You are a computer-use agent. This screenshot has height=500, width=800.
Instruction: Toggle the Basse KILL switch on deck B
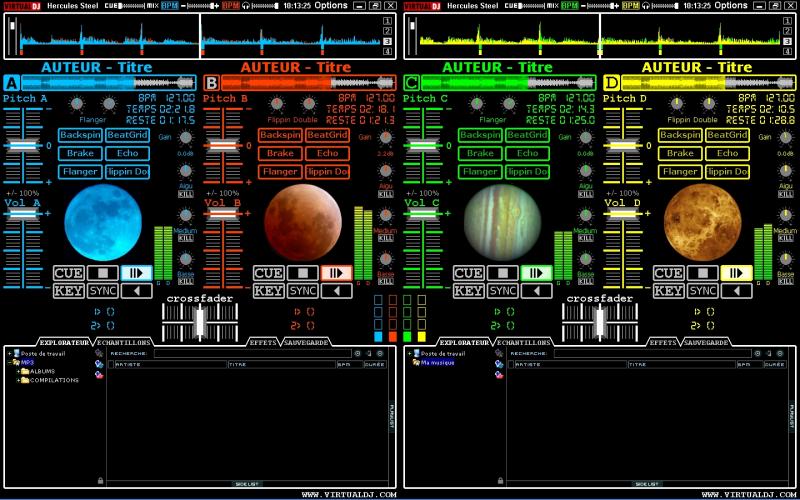tap(386, 281)
